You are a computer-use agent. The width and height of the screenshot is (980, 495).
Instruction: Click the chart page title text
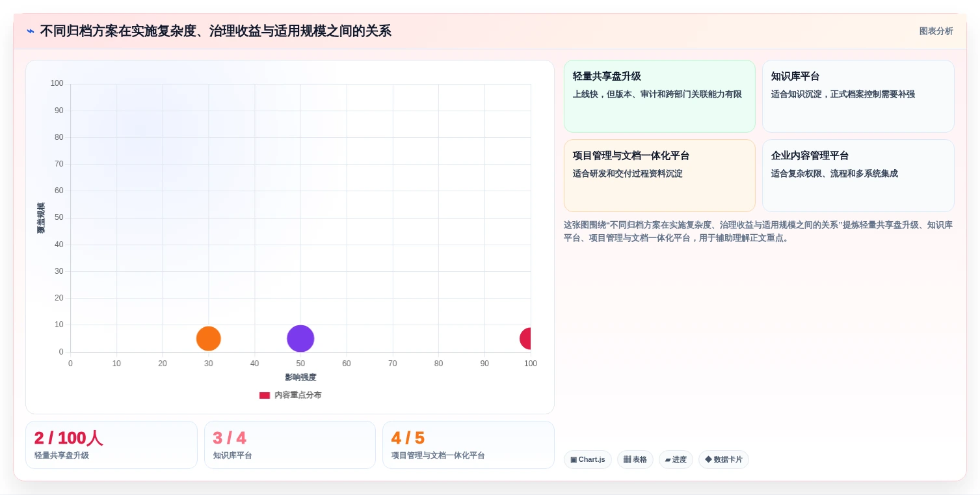pyautogui.click(x=215, y=31)
